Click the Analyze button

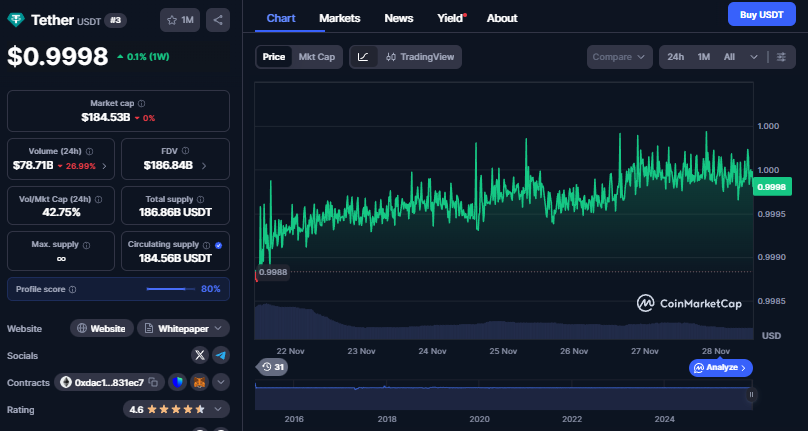[x=720, y=368]
